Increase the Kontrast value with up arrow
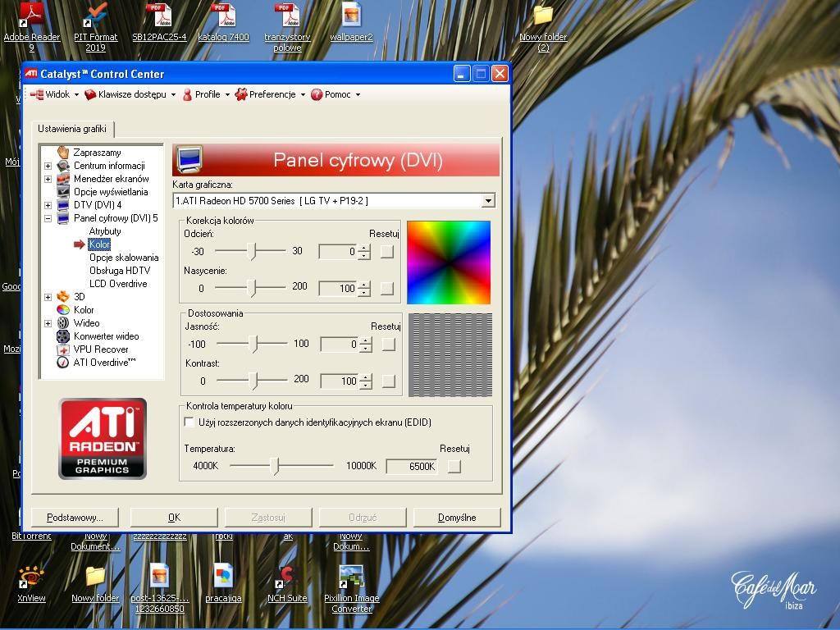Screen dimensions: 840x630 pos(366,377)
